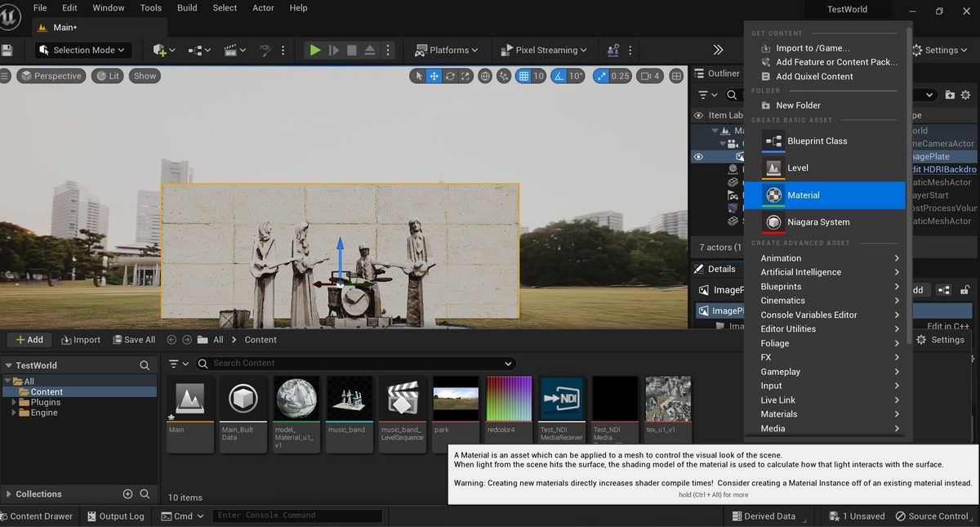This screenshot has width=980, height=527.
Task: Click the Import button in Content Browser
Action: click(81, 340)
